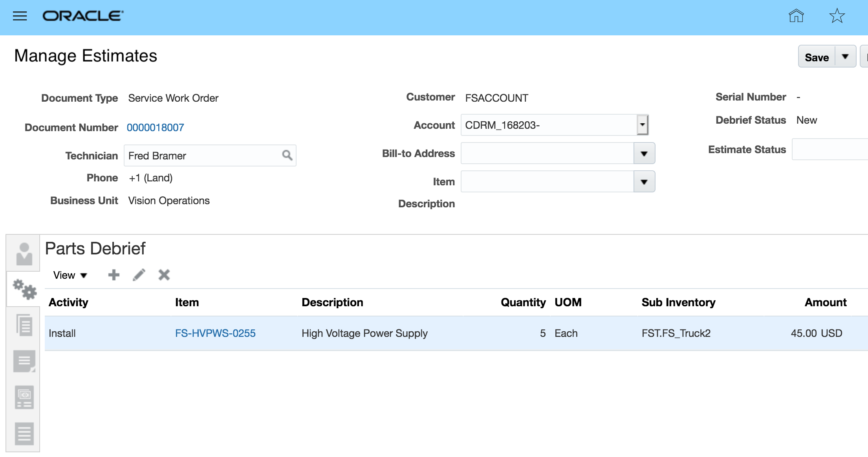Open document number 0000018007 link
The image size is (868, 457).
[155, 128]
